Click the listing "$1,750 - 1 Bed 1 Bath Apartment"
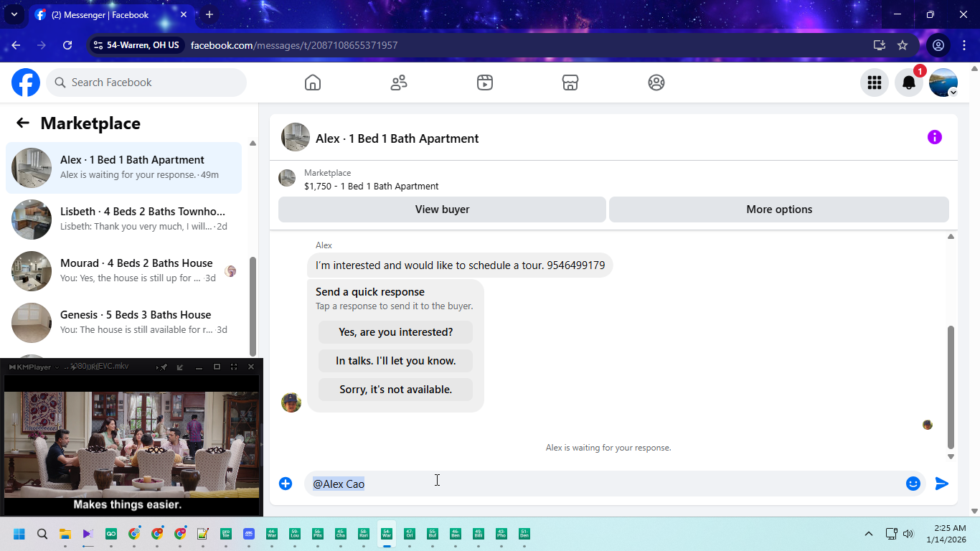This screenshot has width=980, height=551. click(x=371, y=186)
